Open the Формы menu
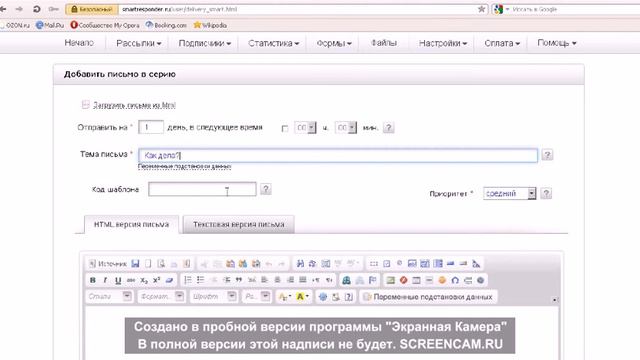The width and height of the screenshot is (640, 360). click(x=334, y=43)
